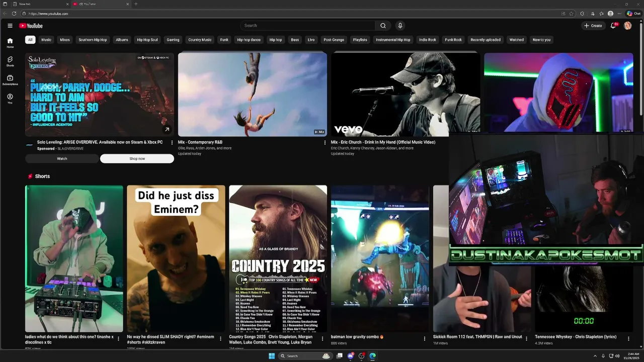Viewport: 644px width, 362px height.
Task: Open menu for ladies what do we think short
Action: tap(119, 339)
